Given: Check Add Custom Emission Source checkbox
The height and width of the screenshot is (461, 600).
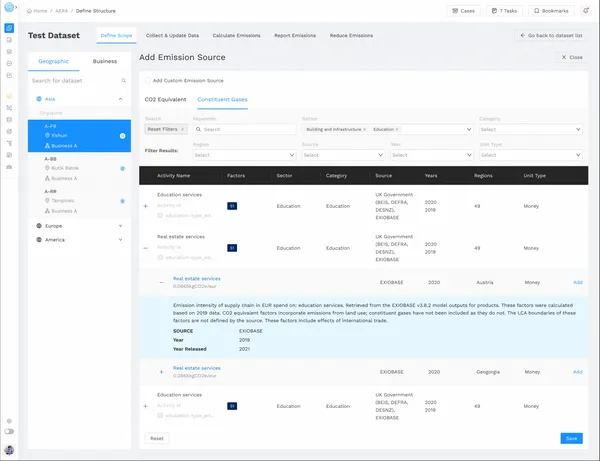Looking at the screenshot, I should (148, 80).
